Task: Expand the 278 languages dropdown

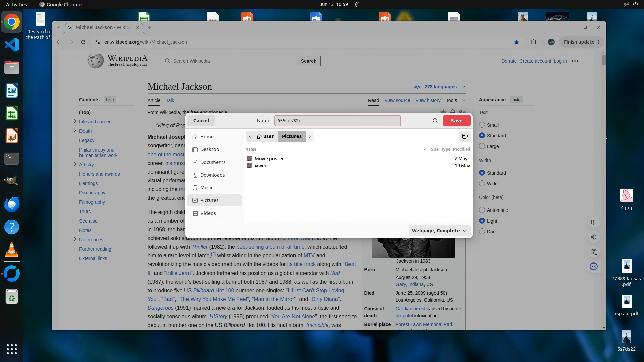Action: pos(440,87)
